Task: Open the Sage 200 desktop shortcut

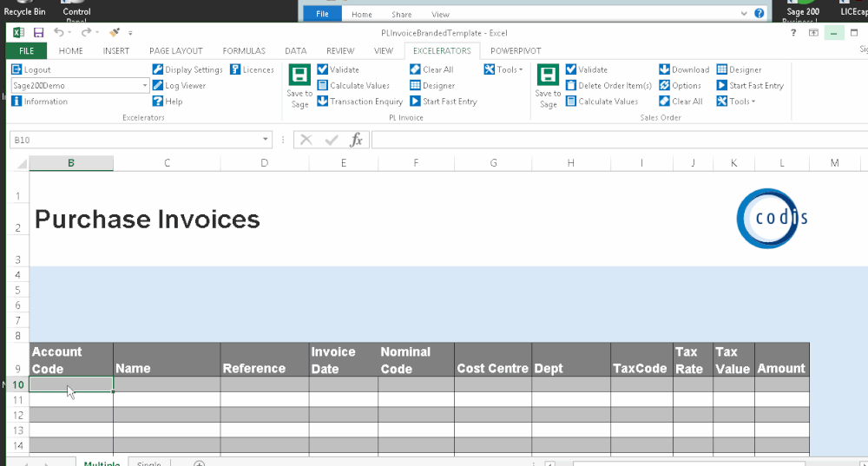Action: pyautogui.click(x=803, y=11)
